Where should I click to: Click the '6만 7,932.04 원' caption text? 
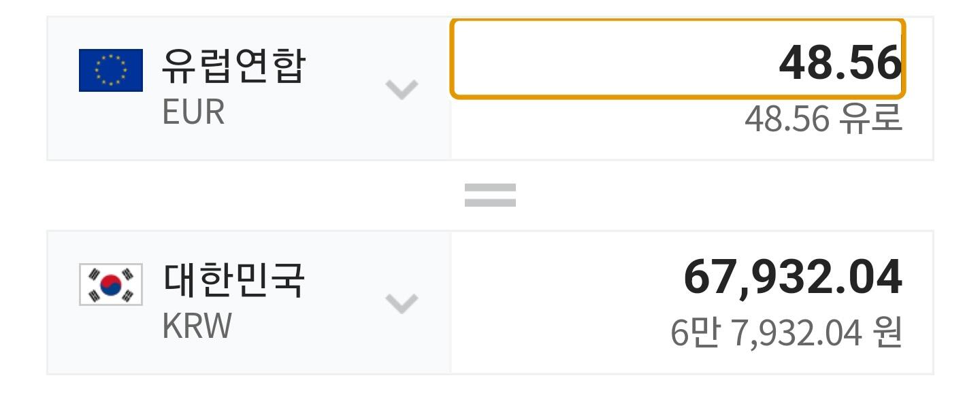point(786,332)
